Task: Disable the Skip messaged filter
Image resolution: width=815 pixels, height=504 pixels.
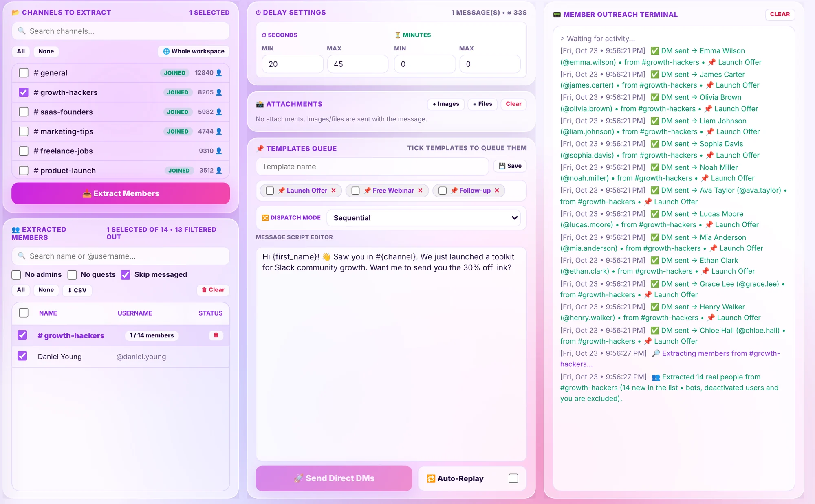Action: point(126,275)
